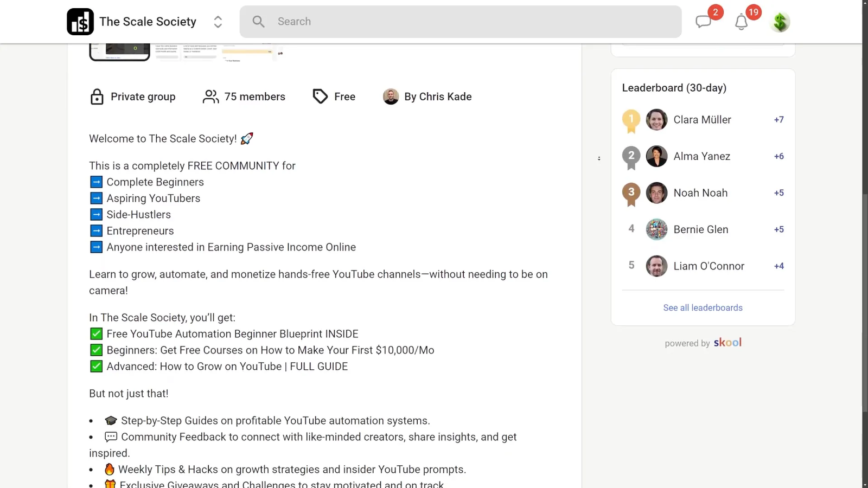Click the Free price tag icon

(x=320, y=97)
